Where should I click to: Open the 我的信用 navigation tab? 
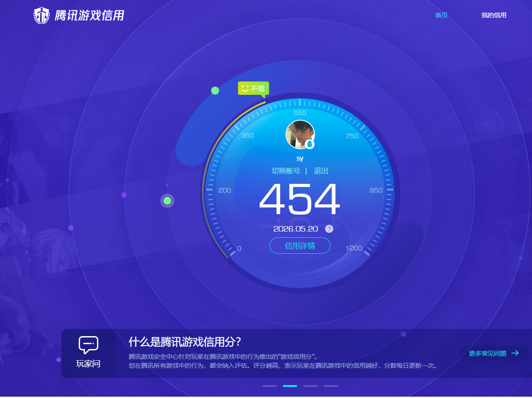pyautogui.click(x=494, y=15)
